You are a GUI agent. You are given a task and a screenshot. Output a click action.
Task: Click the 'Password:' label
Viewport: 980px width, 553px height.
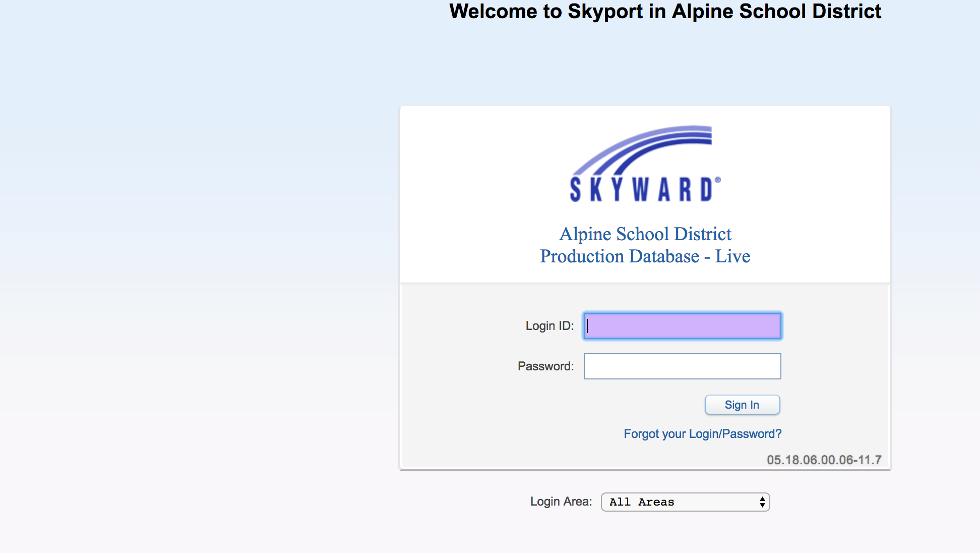[545, 366]
